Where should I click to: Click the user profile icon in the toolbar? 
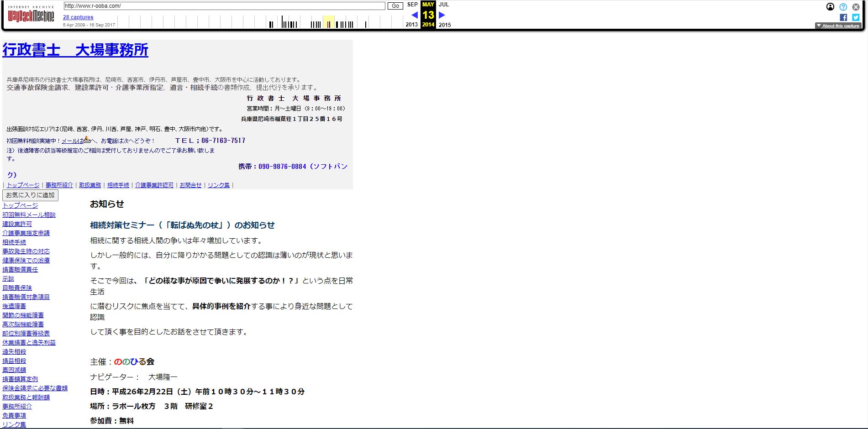point(831,7)
